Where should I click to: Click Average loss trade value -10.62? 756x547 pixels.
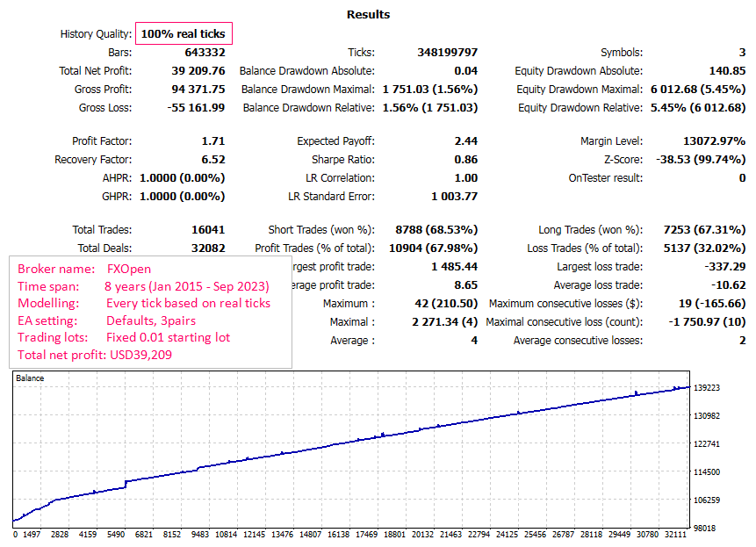click(x=728, y=284)
